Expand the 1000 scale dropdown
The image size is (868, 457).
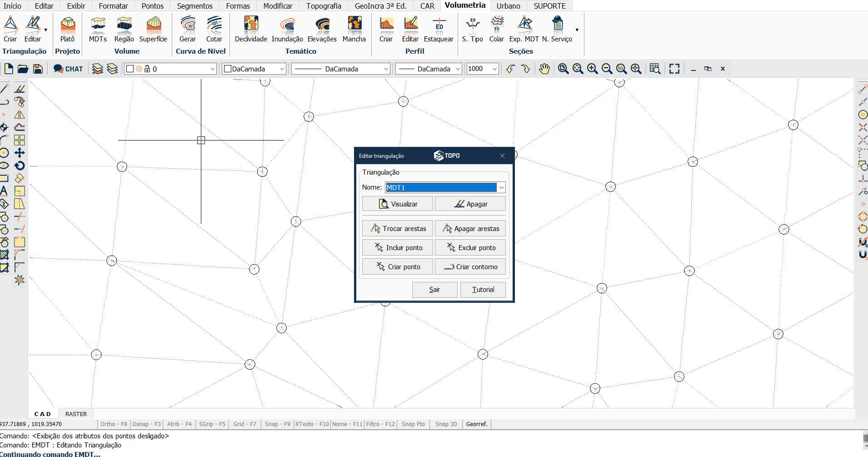tap(494, 69)
